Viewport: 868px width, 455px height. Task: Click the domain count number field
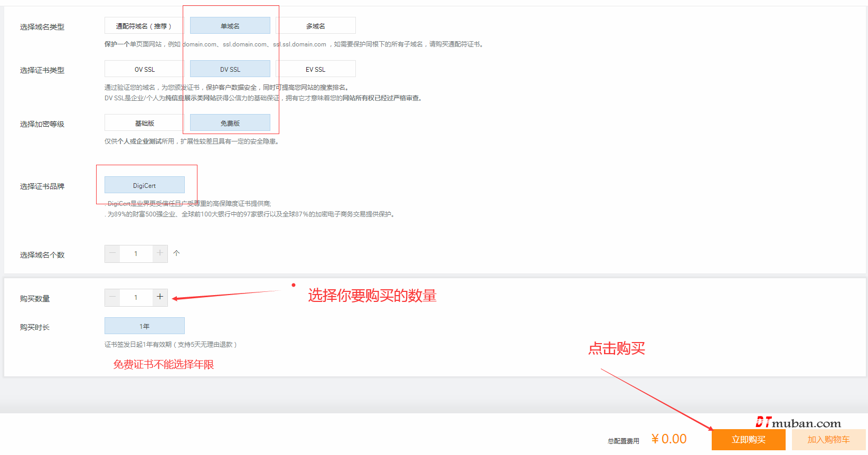[136, 254]
